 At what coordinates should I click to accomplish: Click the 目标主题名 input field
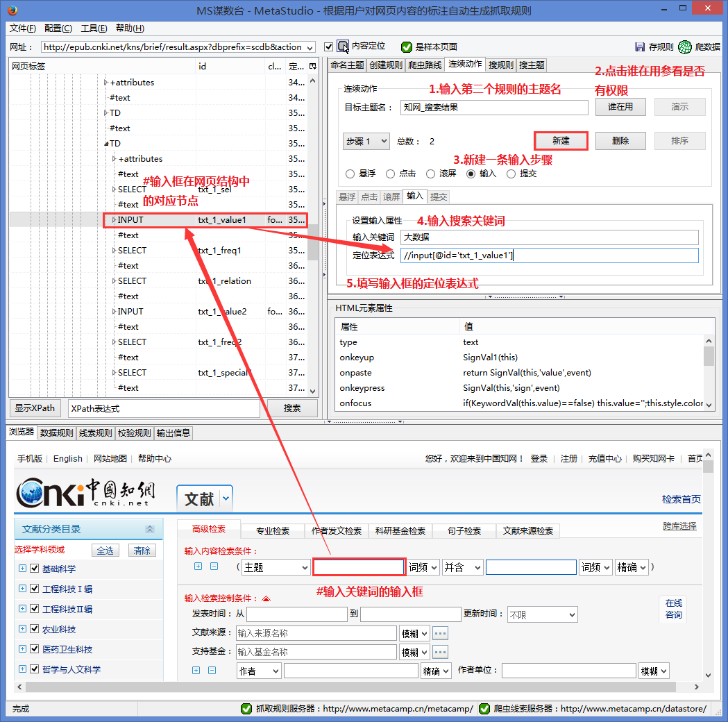(x=494, y=107)
